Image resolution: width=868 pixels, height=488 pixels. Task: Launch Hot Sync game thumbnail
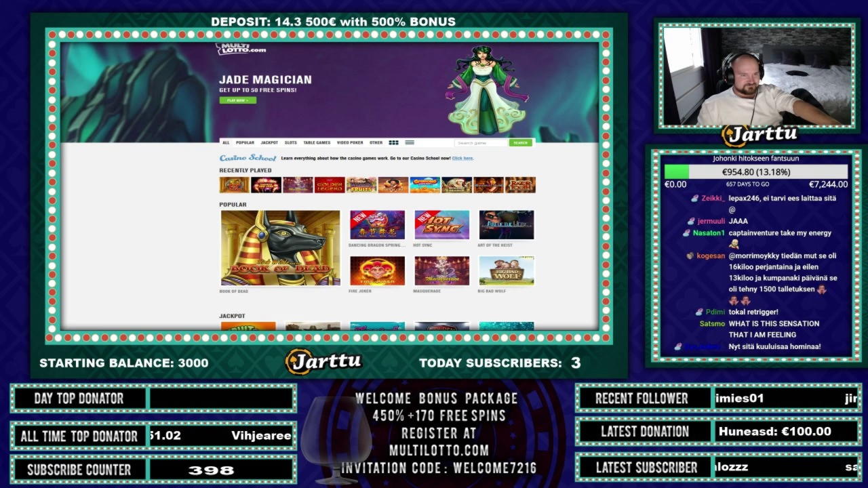pos(441,225)
